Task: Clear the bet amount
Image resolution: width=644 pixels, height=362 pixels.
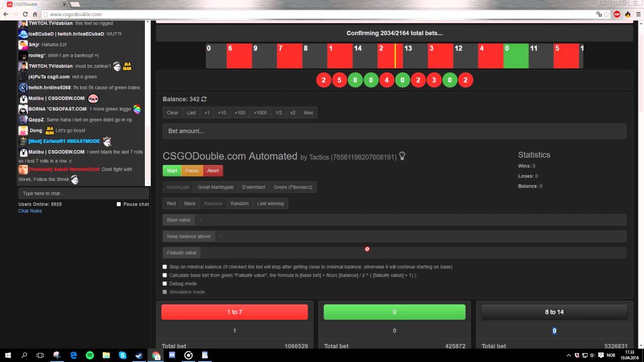Action: (x=173, y=113)
